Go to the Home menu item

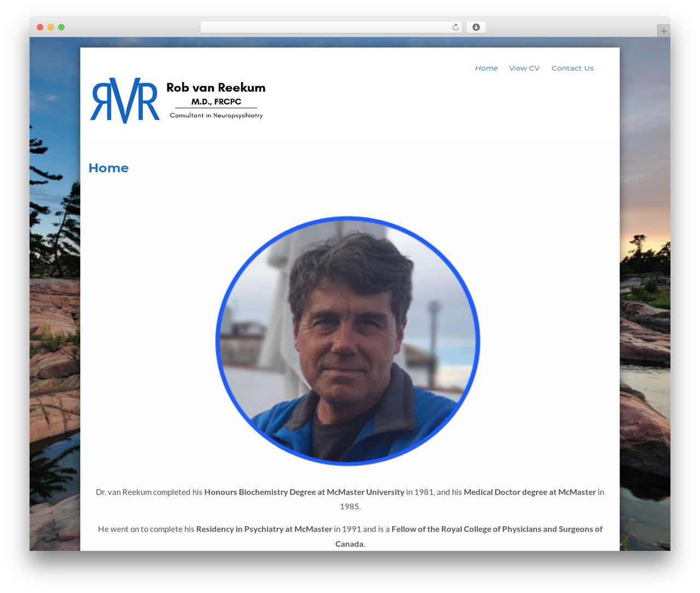coord(486,68)
